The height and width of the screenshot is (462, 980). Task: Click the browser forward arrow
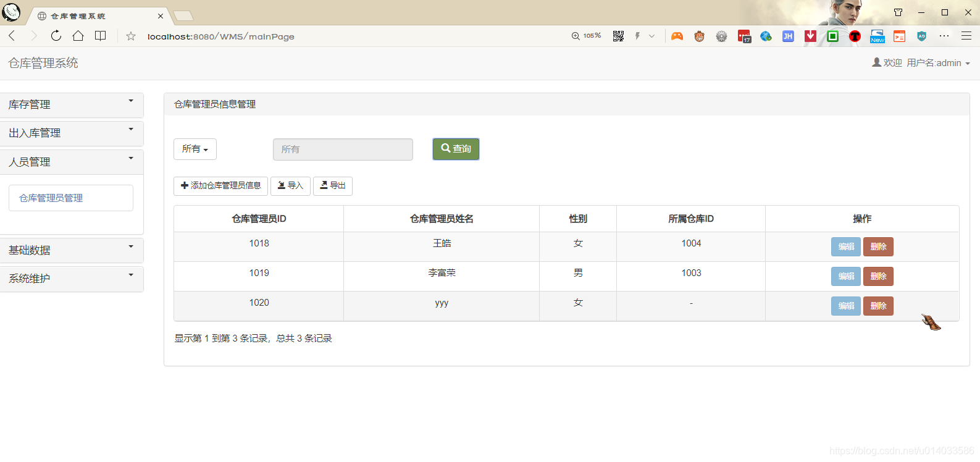pos(34,36)
